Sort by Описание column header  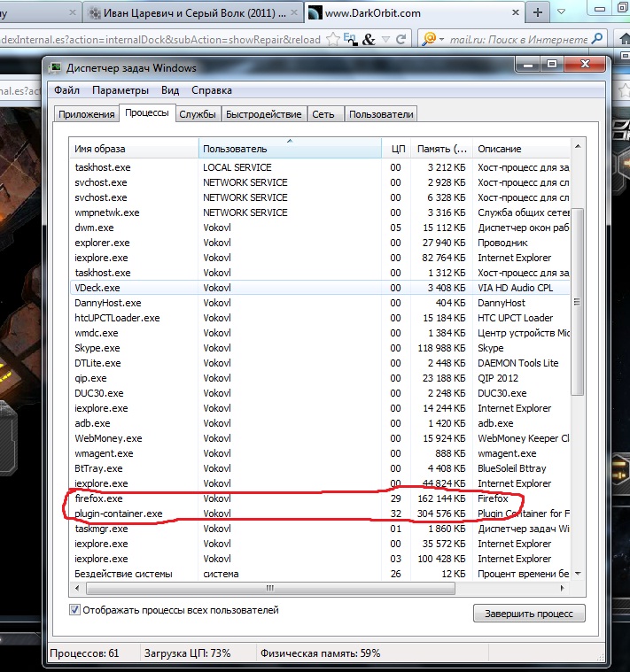coord(522,149)
